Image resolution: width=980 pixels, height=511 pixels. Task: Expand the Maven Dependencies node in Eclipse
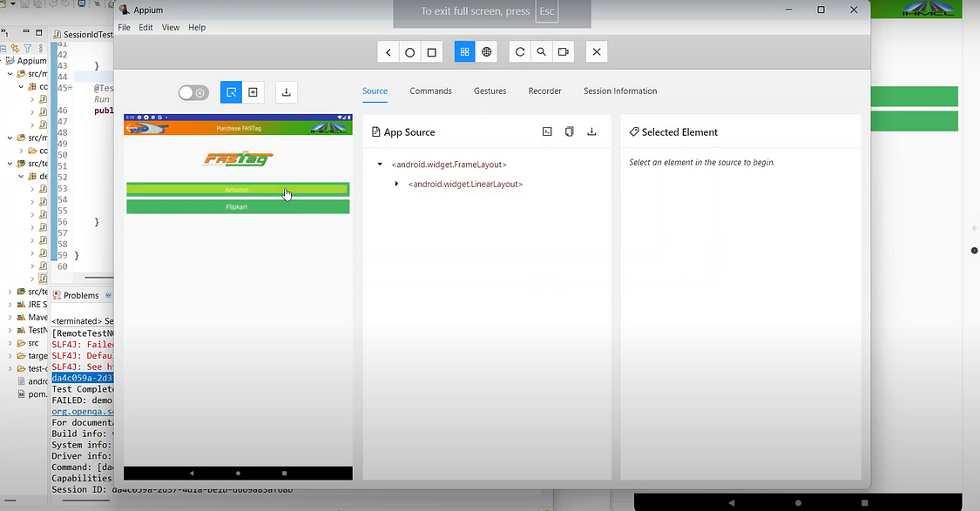pos(10,318)
